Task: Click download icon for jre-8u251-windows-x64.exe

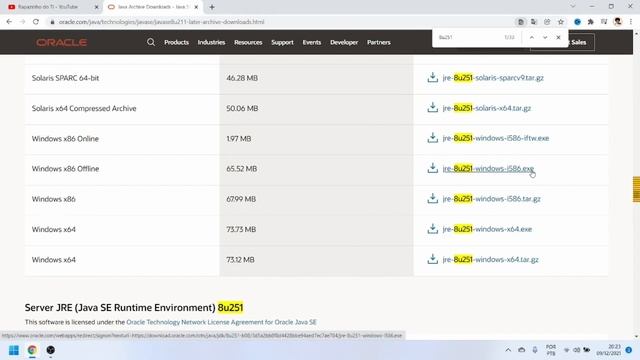Action: (433, 229)
